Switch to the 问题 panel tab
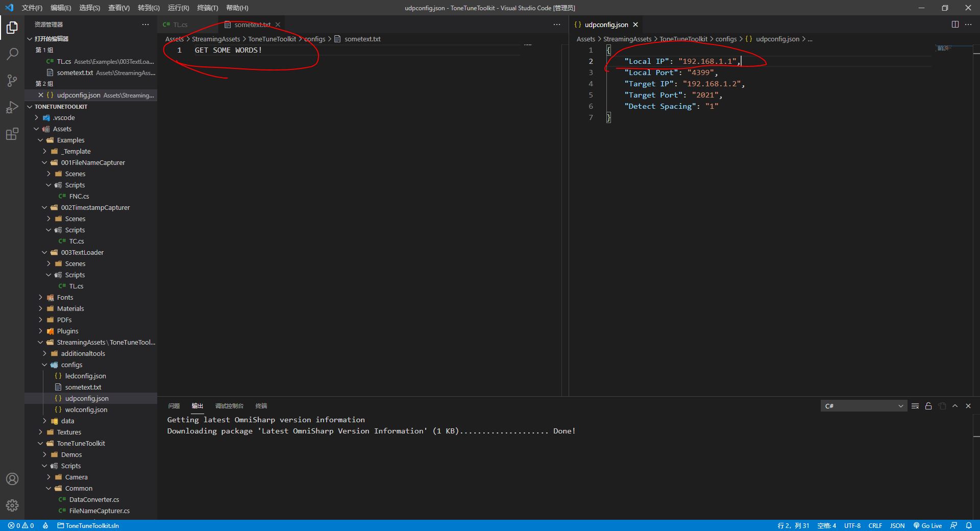Image resolution: width=980 pixels, height=531 pixels. coord(174,406)
